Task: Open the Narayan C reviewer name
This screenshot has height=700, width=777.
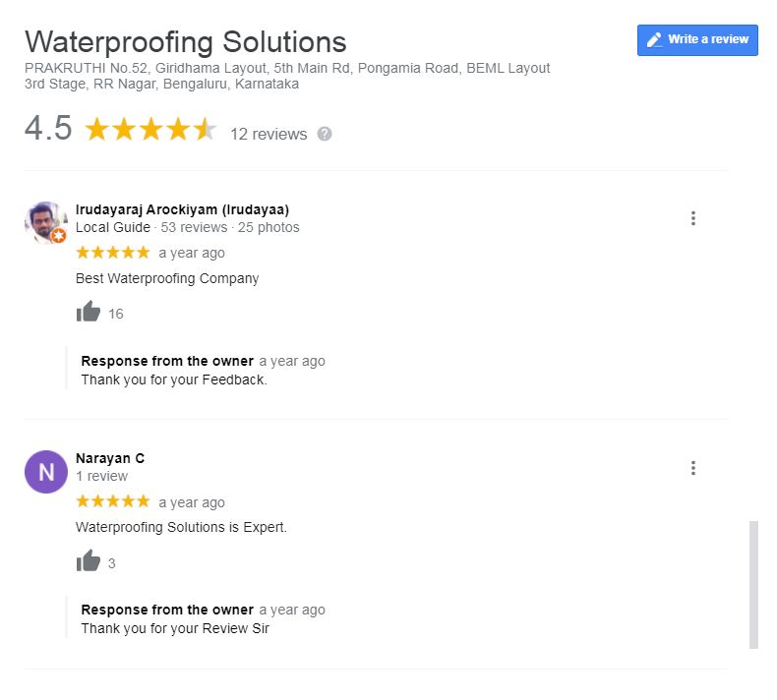Action: tap(110, 458)
